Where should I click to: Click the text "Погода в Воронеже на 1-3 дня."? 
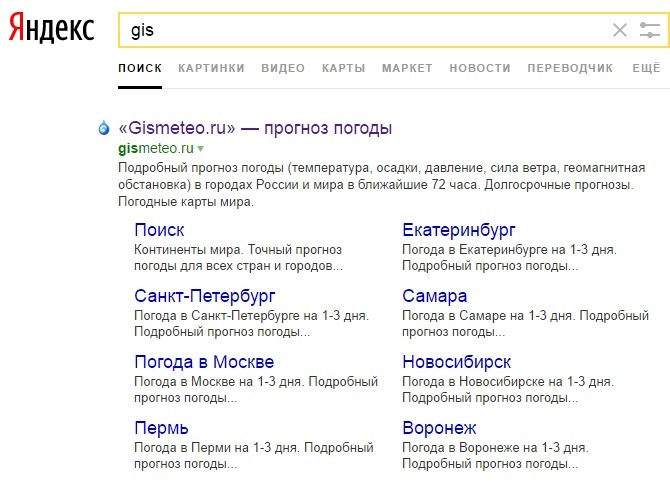click(x=495, y=448)
